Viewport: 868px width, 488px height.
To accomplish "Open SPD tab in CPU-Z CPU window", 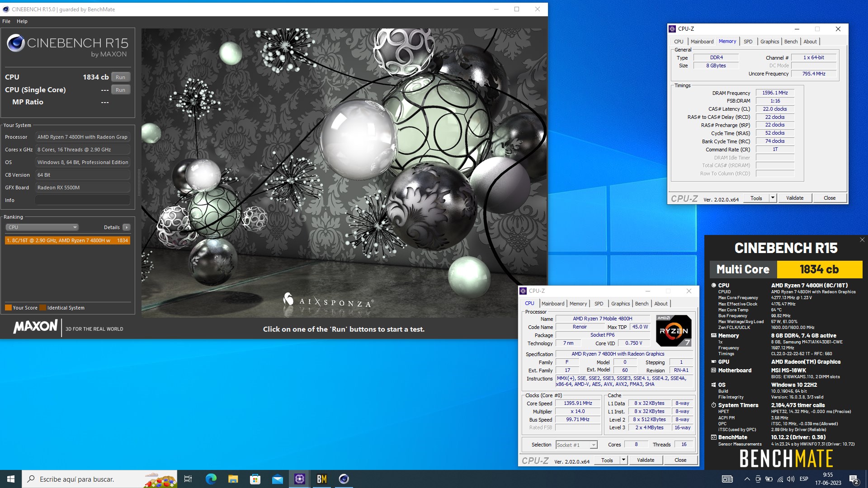I will coord(599,304).
